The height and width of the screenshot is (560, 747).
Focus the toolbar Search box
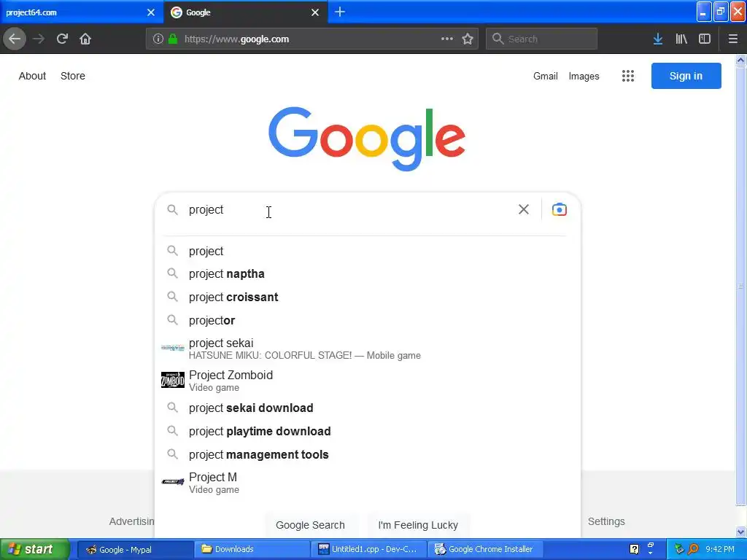(541, 39)
